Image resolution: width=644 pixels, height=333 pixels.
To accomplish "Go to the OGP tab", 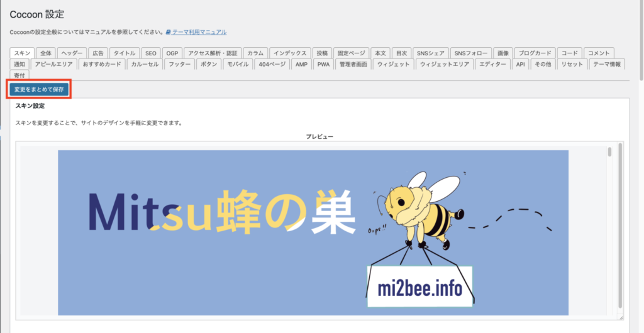I will [x=172, y=53].
